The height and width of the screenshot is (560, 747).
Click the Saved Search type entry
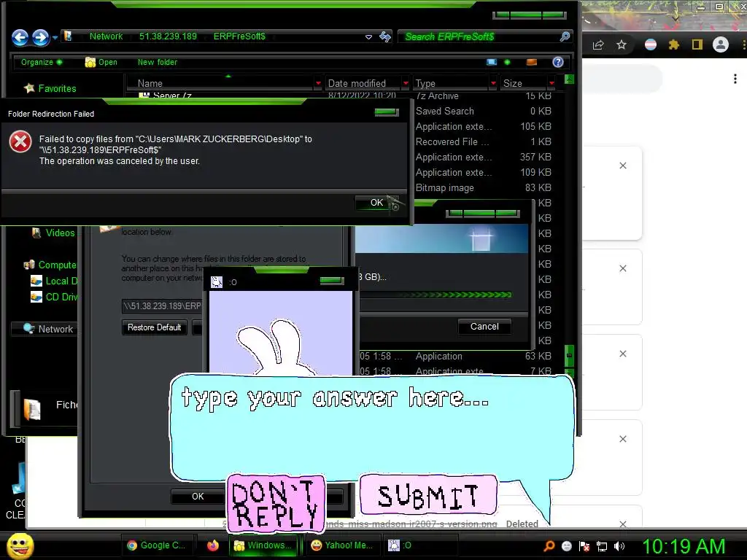coord(444,111)
